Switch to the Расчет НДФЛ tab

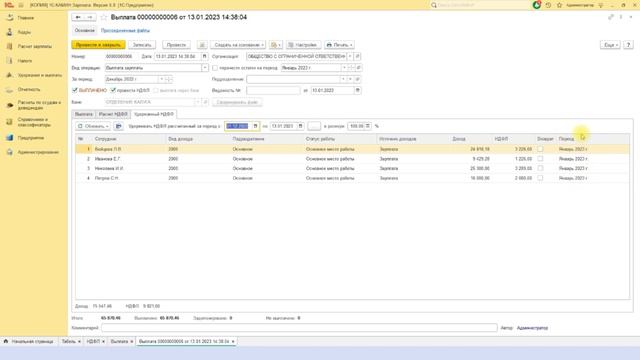click(113, 114)
